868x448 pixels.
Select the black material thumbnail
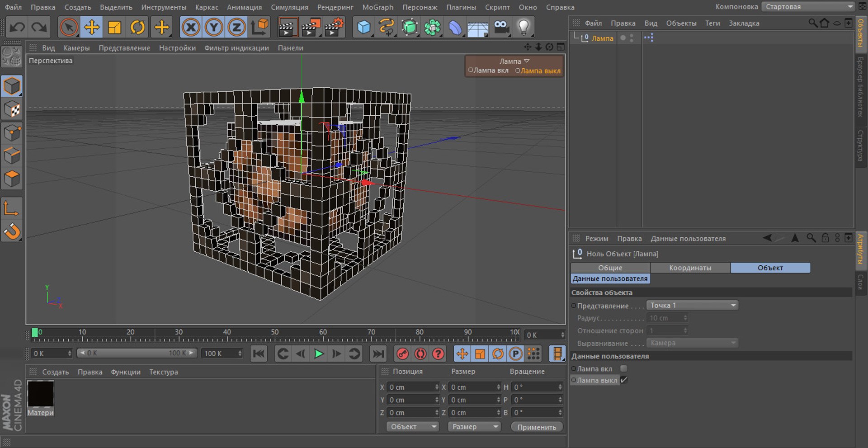click(x=41, y=394)
